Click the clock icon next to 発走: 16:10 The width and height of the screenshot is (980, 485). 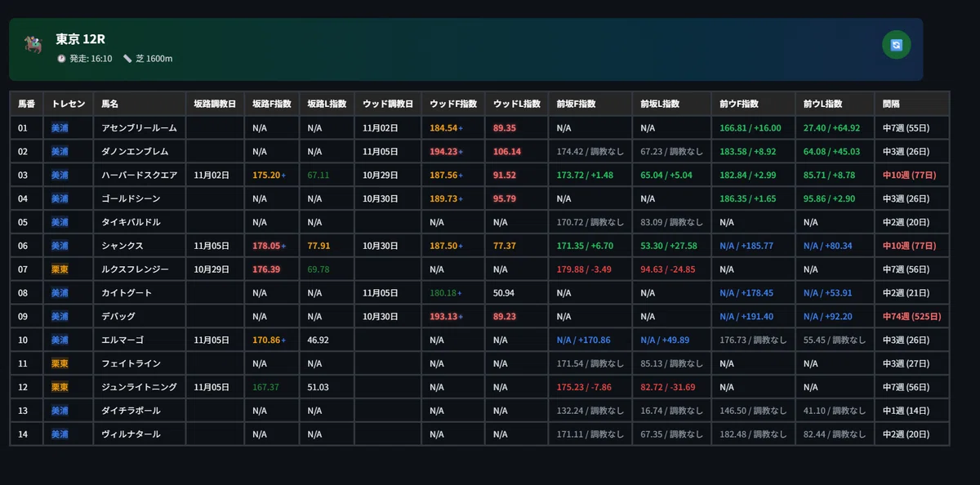[61, 59]
